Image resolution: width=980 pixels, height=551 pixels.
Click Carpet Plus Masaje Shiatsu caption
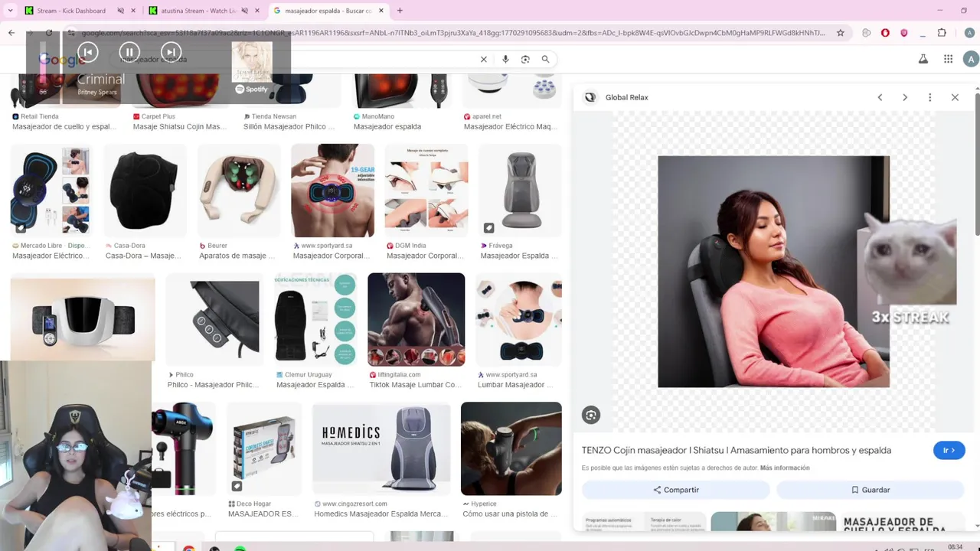pos(179,126)
